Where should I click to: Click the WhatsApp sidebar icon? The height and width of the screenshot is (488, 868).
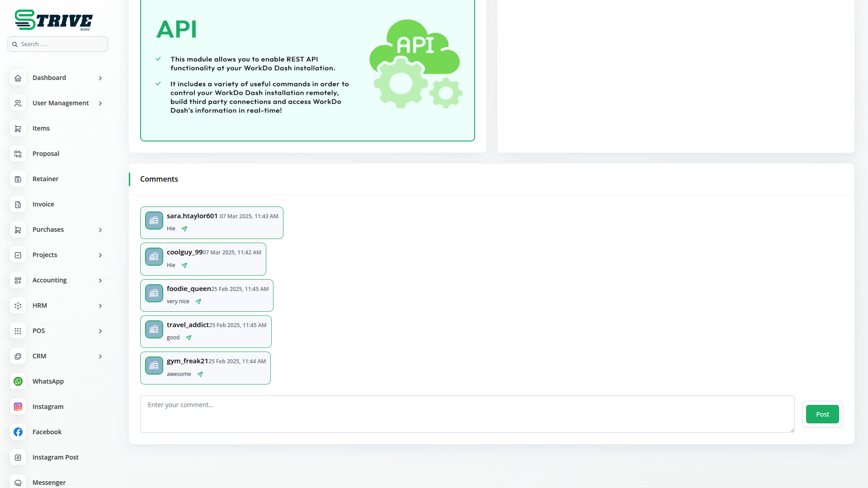coord(18,381)
